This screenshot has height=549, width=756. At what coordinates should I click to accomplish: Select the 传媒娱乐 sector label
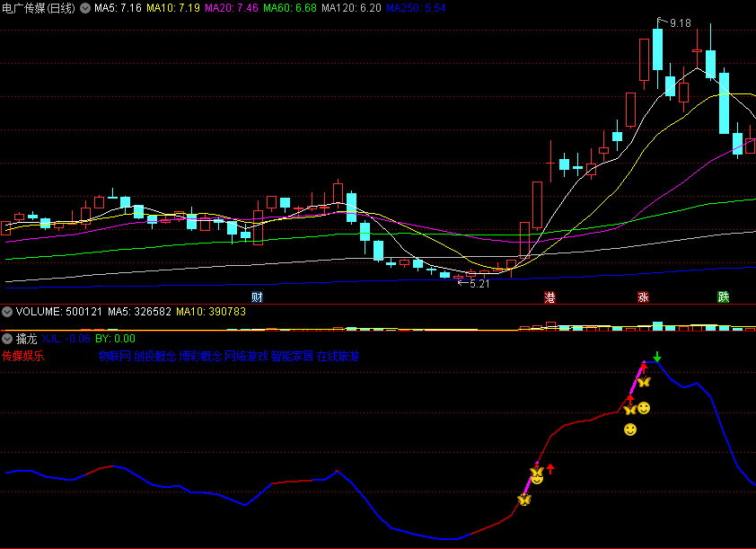pyautogui.click(x=23, y=356)
